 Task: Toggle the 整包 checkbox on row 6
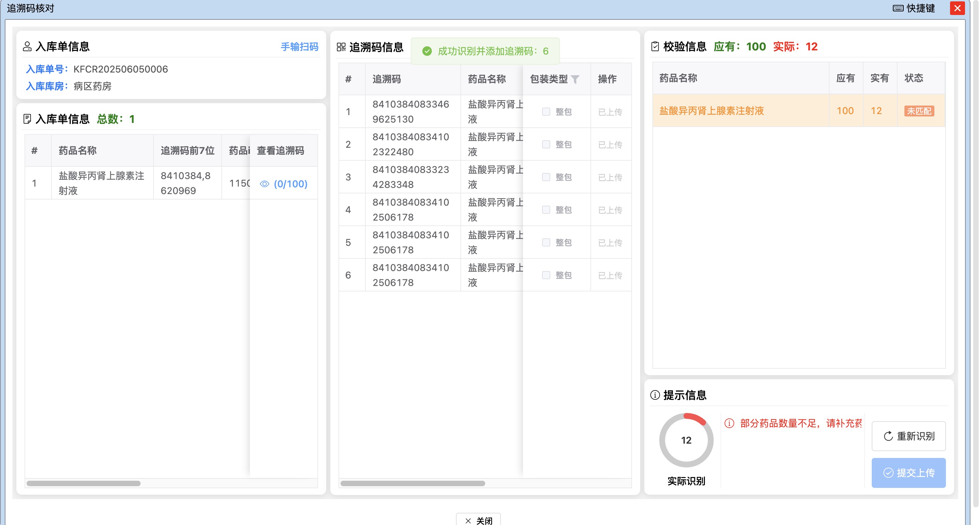[x=547, y=275]
